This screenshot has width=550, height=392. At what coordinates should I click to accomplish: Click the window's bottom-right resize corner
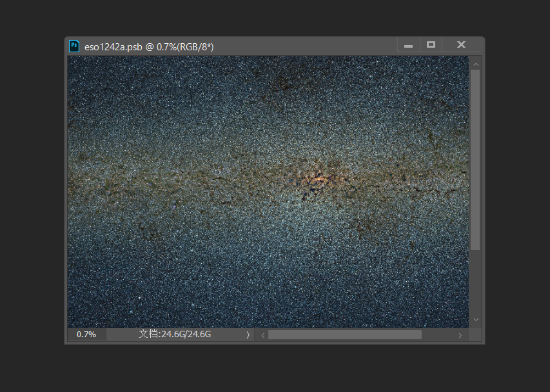pyautogui.click(x=476, y=335)
